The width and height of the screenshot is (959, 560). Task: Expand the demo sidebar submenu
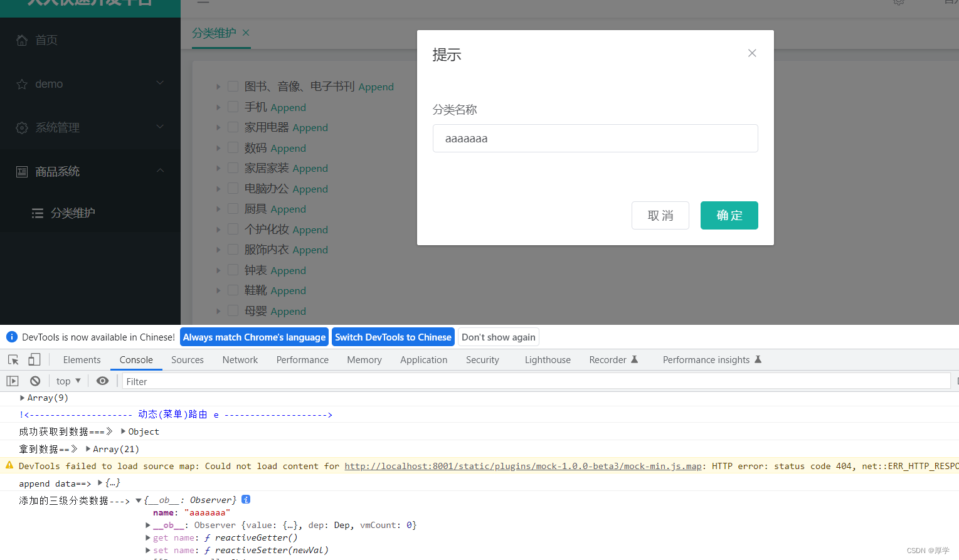coord(160,83)
